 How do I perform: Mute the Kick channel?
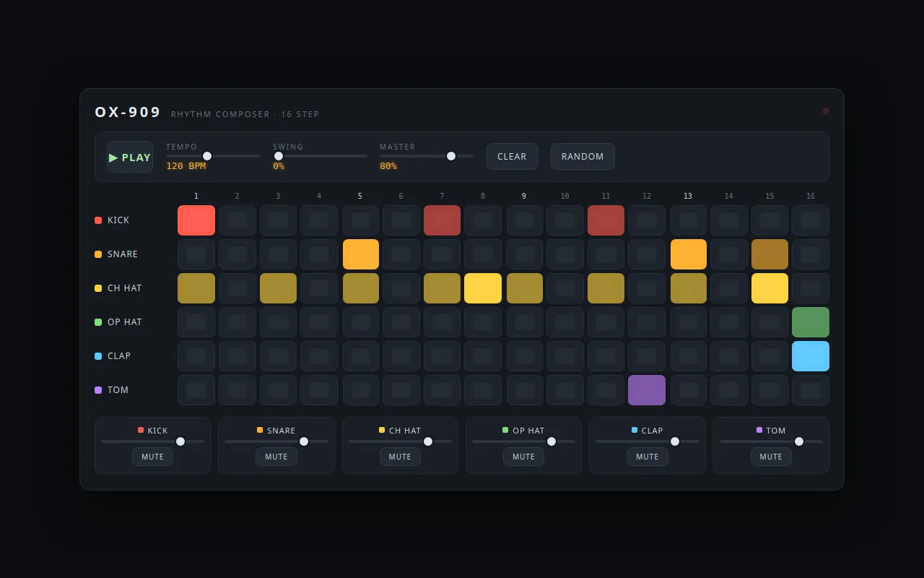tap(152, 457)
